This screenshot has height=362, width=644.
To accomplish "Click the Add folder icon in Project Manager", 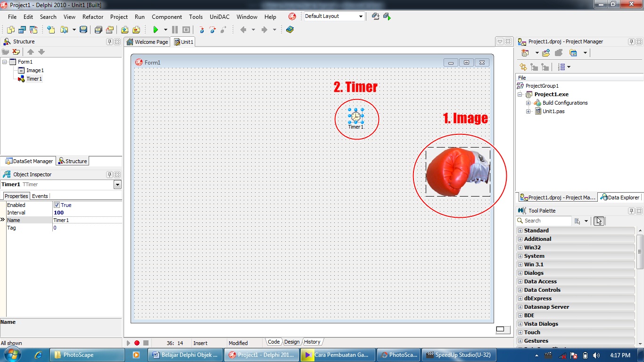I will pyautogui.click(x=546, y=53).
